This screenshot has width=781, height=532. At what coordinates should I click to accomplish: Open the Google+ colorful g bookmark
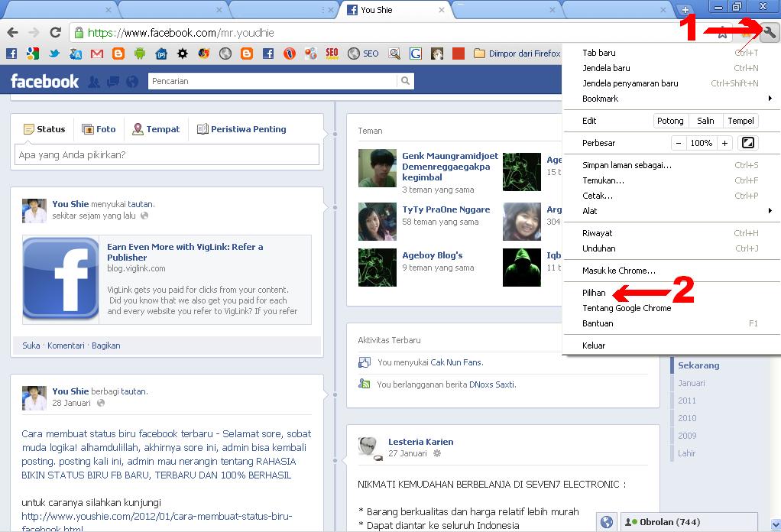coord(33,54)
